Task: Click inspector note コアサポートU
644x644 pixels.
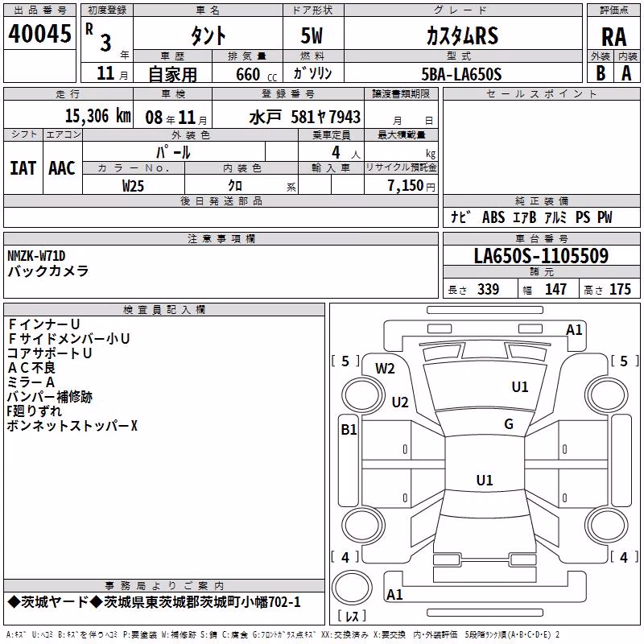Action: [49, 353]
